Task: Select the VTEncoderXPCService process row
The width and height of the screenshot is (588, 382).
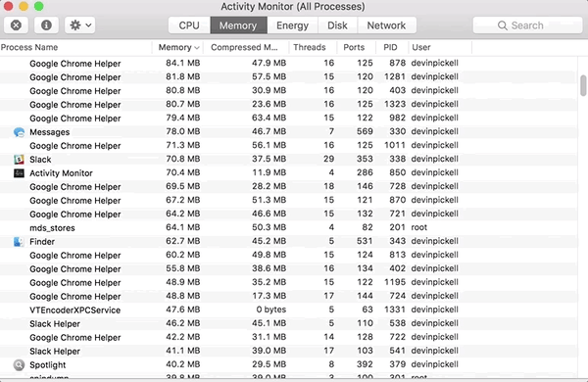Action: (x=288, y=310)
